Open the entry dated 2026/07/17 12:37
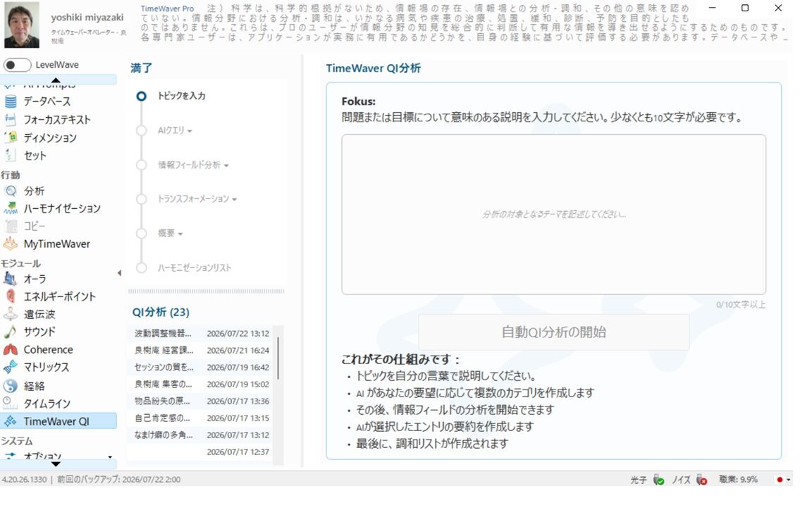 click(202, 452)
